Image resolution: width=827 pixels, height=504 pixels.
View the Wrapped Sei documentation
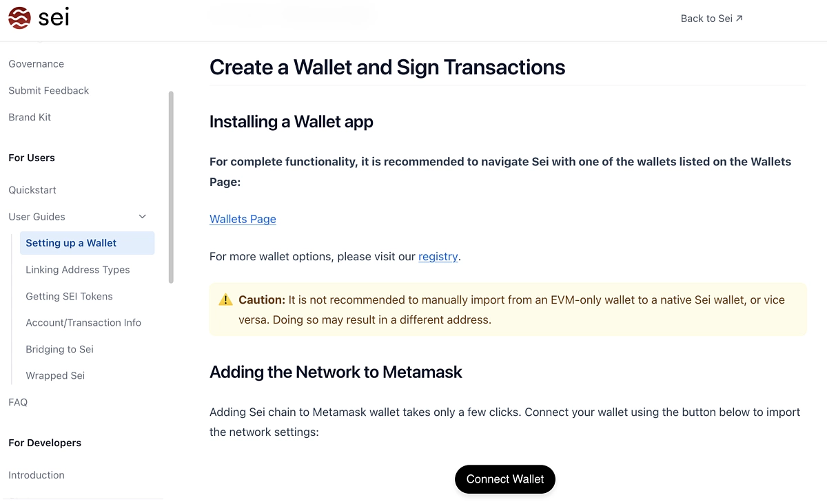(55, 375)
